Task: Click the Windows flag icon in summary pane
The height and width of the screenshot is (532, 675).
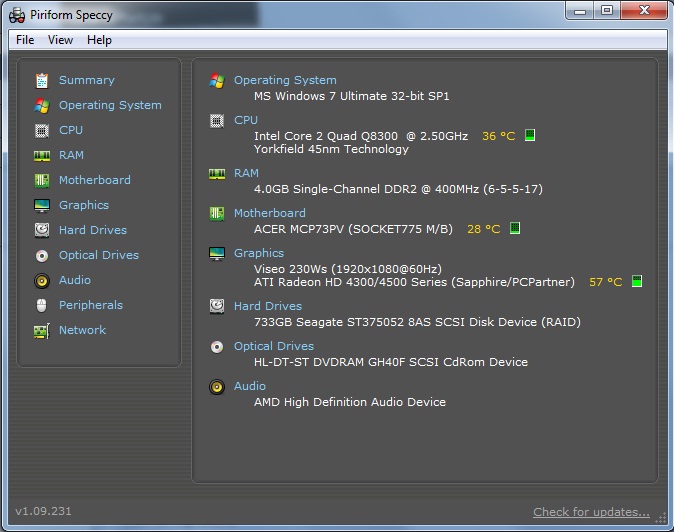Action: tap(217, 80)
